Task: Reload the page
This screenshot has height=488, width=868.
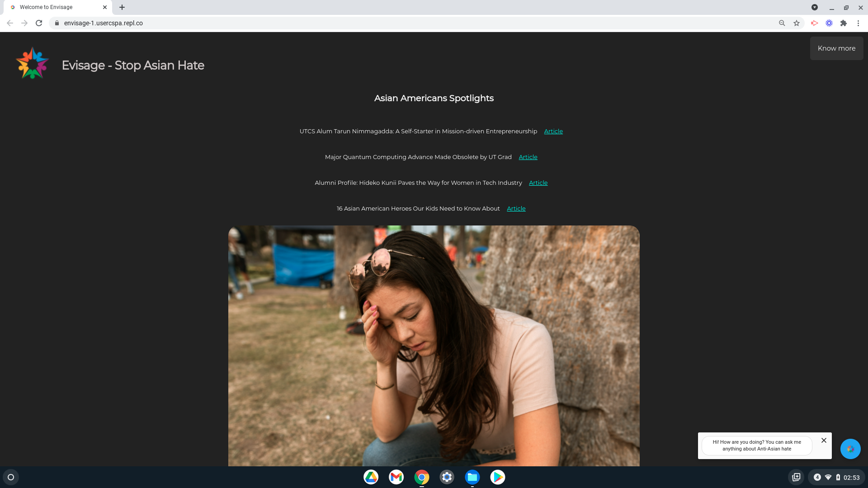Action: [x=39, y=23]
